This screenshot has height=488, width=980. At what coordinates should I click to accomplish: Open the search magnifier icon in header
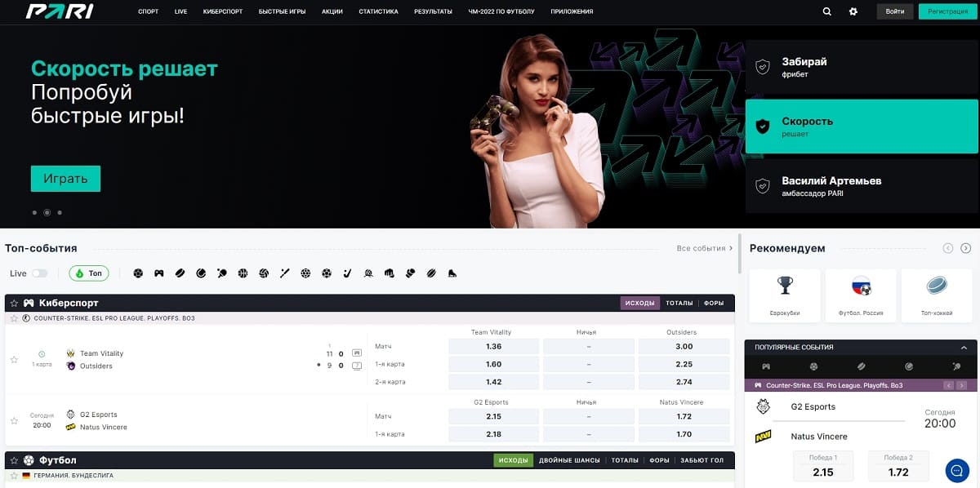827,12
